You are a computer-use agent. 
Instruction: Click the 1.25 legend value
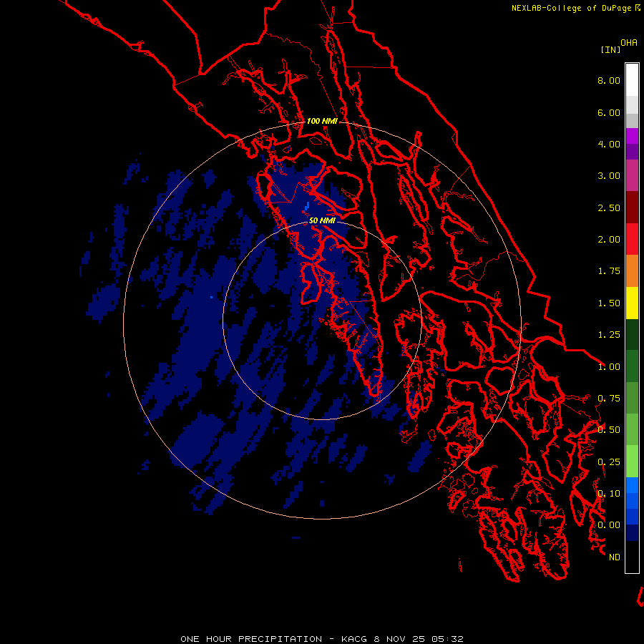(x=609, y=335)
